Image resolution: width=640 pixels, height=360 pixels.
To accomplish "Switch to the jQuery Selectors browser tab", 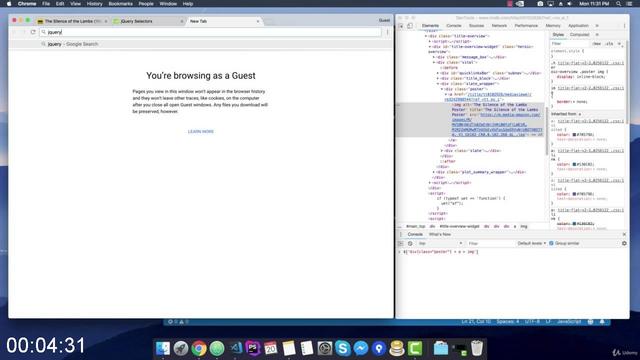I will click(x=148, y=21).
